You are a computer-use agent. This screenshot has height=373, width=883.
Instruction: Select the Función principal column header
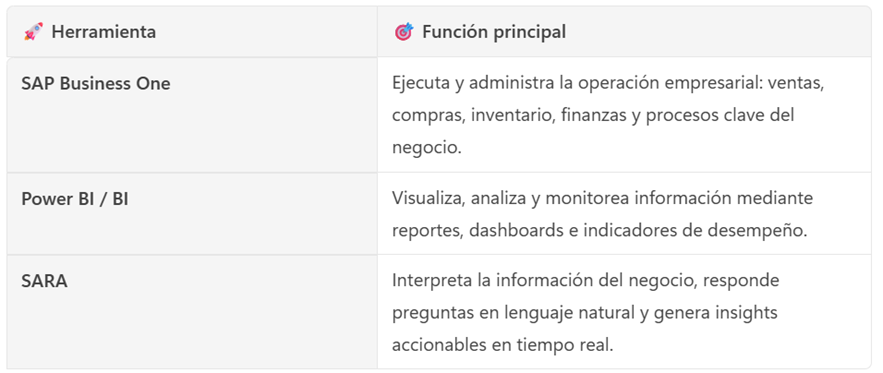(624, 32)
